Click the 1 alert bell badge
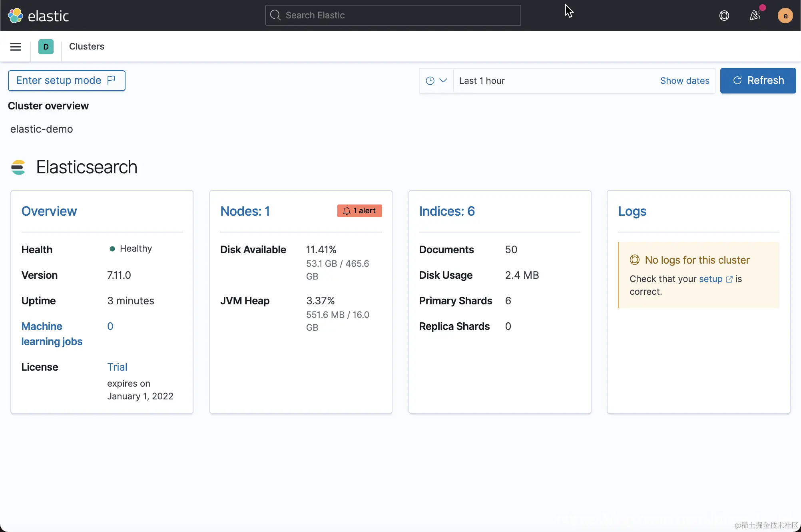This screenshot has width=801, height=532. click(359, 211)
